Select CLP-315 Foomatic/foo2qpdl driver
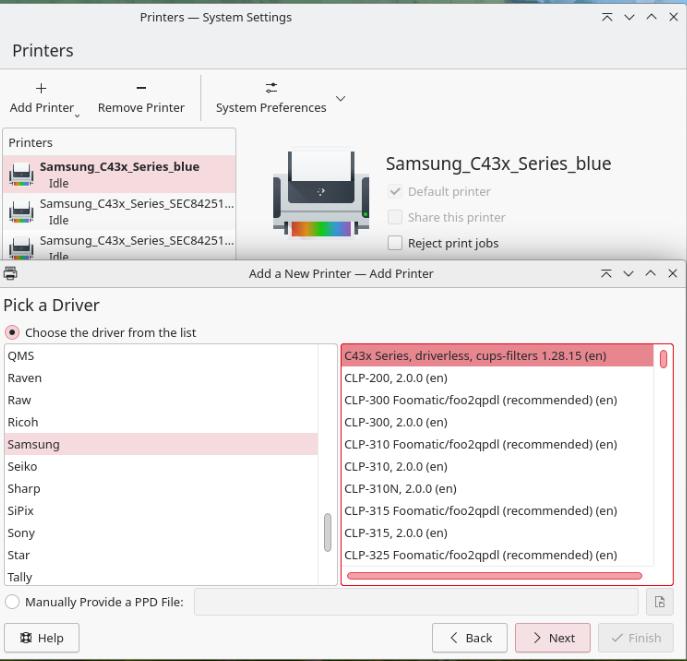Screen dimensions: 687x661 pyautogui.click(x=497, y=510)
